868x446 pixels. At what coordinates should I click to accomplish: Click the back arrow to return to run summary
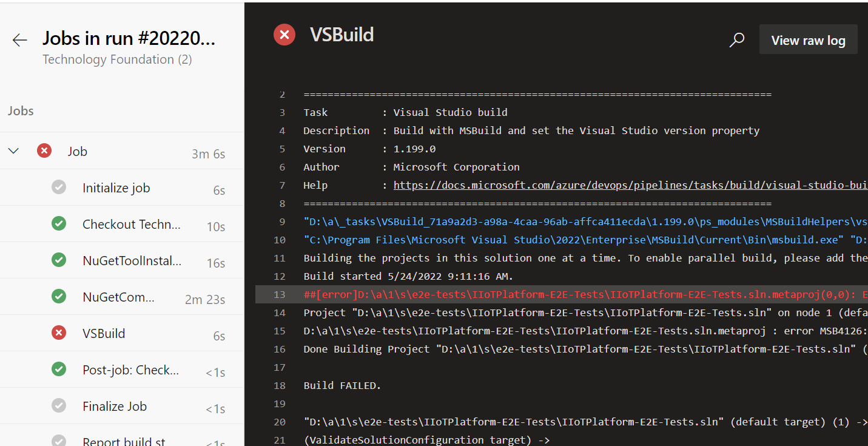(19, 39)
